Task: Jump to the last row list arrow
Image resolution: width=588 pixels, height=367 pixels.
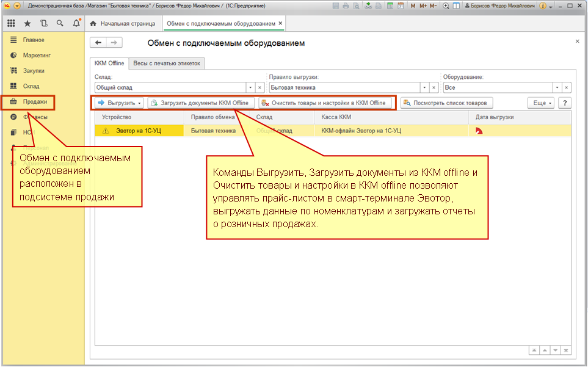Action: coord(566,350)
